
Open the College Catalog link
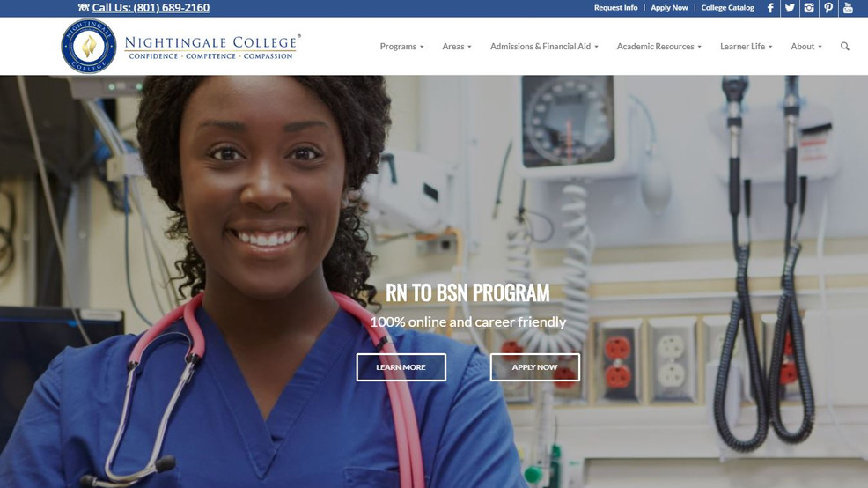coord(727,8)
